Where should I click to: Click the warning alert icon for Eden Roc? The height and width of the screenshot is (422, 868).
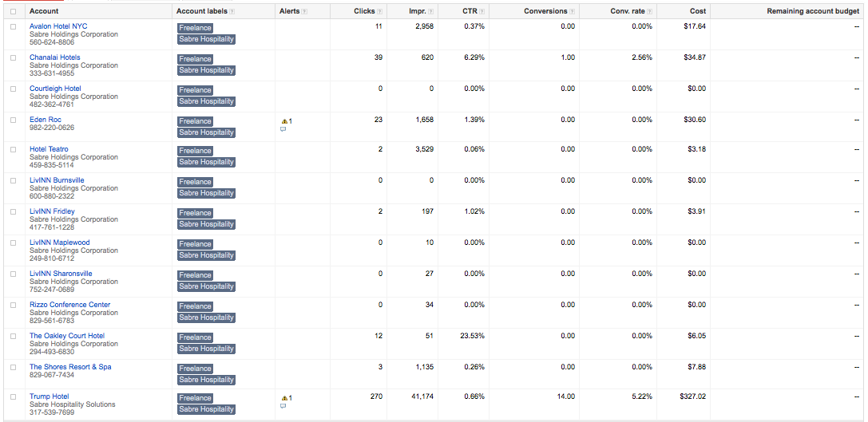point(284,121)
